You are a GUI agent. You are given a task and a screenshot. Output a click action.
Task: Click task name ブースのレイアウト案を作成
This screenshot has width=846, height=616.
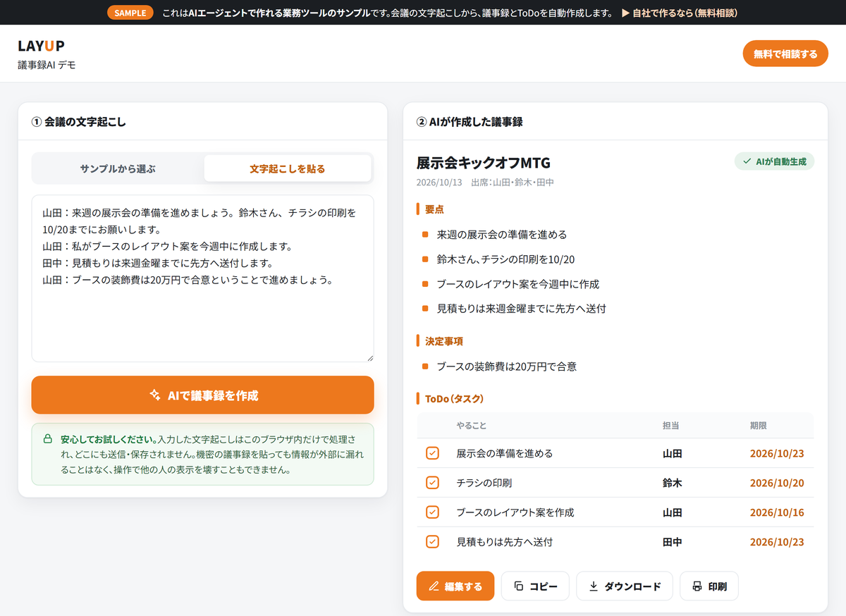pos(515,513)
